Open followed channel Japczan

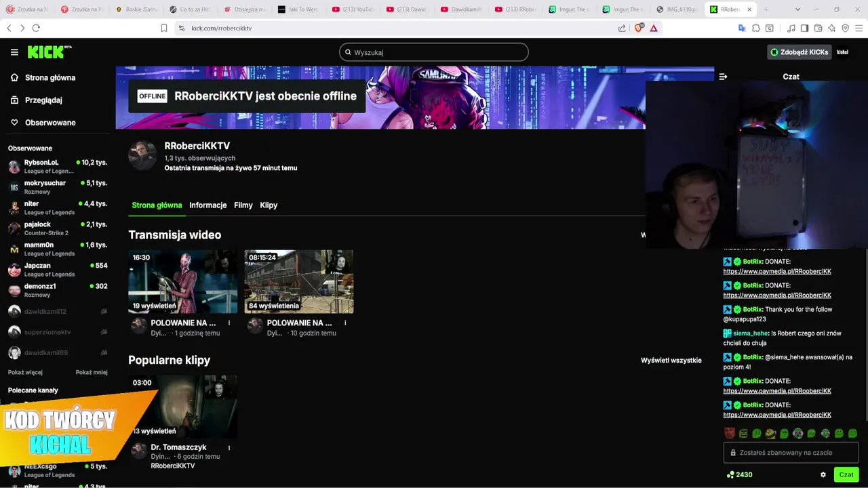58,270
